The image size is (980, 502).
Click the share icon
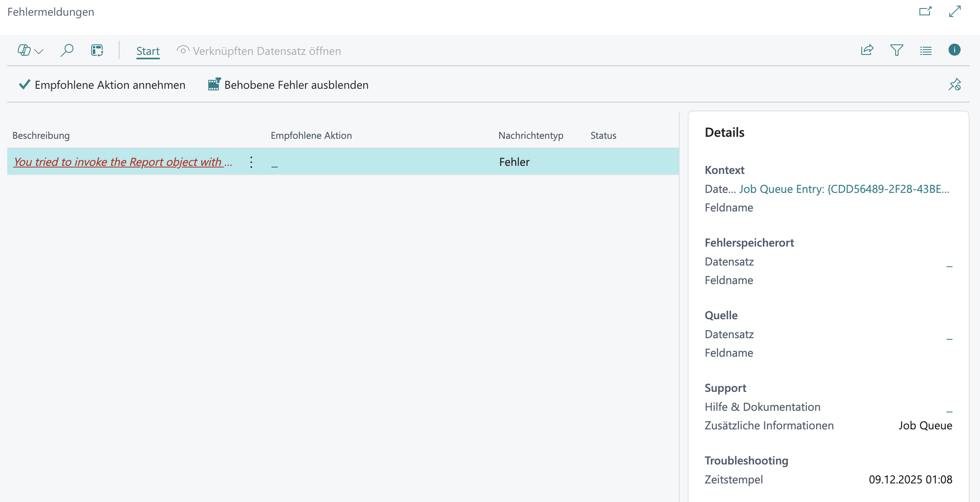tap(867, 50)
